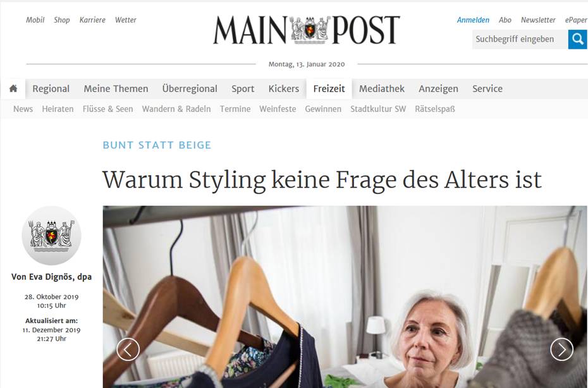Viewport: 588px width, 388px height.
Task: Go to previous gallery image arrow
Action: click(x=128, y=349)
